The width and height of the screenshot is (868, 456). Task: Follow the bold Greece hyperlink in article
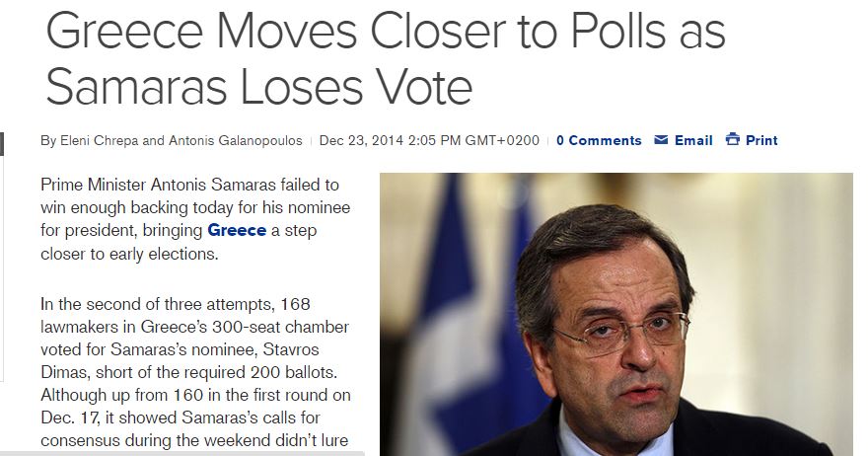coord(237,230)
